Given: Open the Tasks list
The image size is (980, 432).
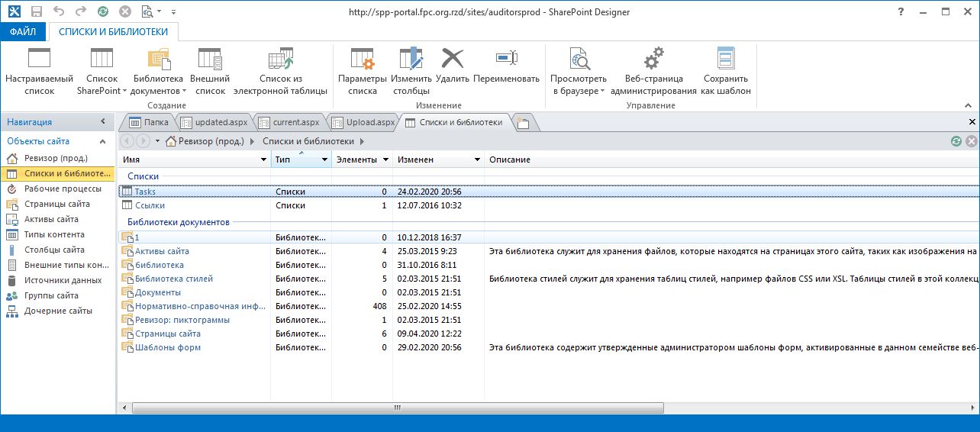Looking at the screenshot, I should 145,192.
